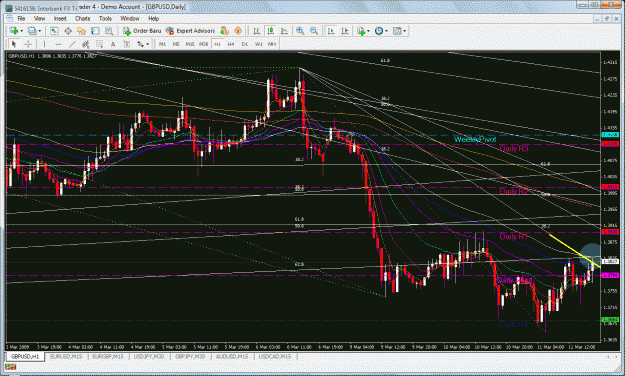Switch to W1 timeframe

pos(258,44)
